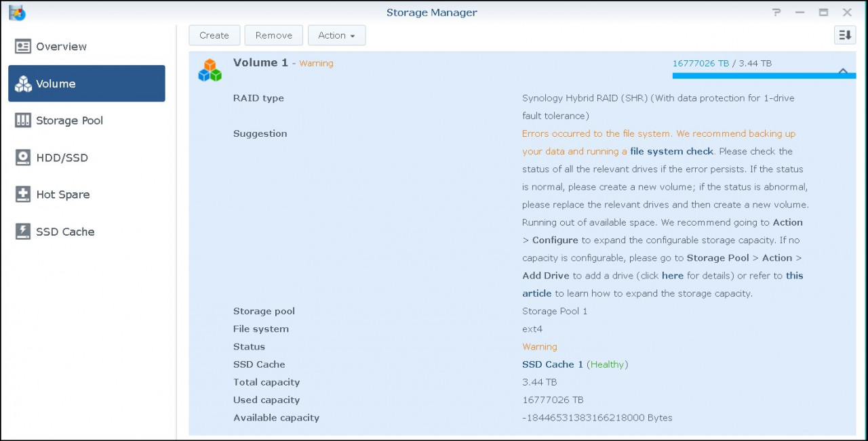This screenshot has height=441, width=868.
Task: Open the Action dropdown menu
Action: tap(336, 35)
